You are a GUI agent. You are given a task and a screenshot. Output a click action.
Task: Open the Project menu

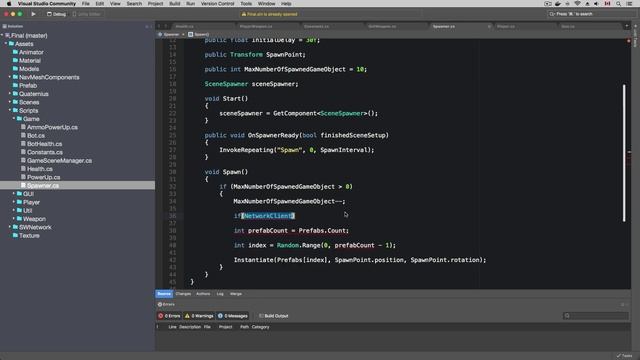tap(155, 4)
